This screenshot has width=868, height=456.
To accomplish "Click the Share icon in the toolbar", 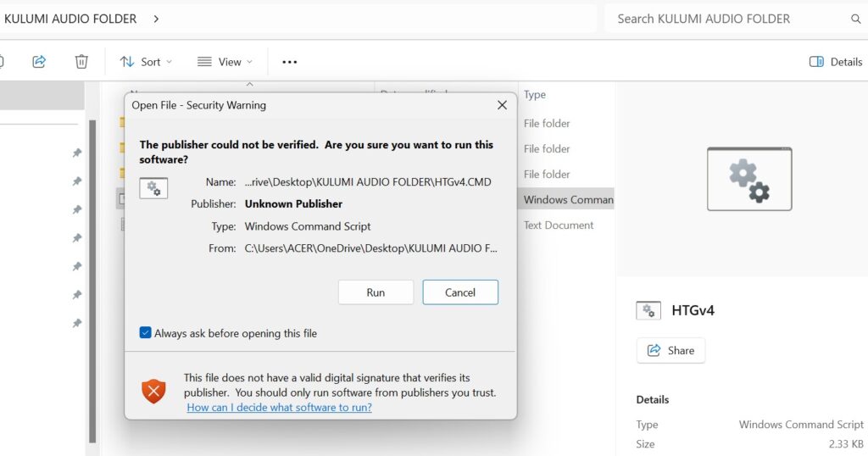I will pos(39,61).
